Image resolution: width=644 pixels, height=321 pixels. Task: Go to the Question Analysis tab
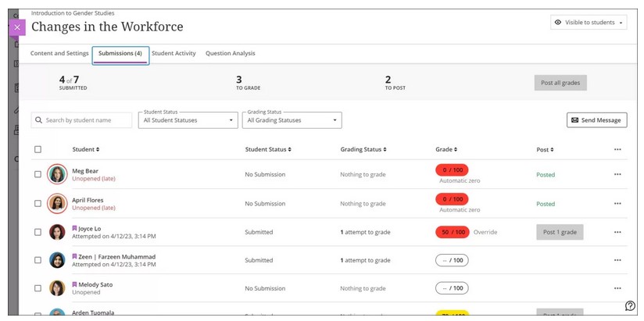point(230,53)
